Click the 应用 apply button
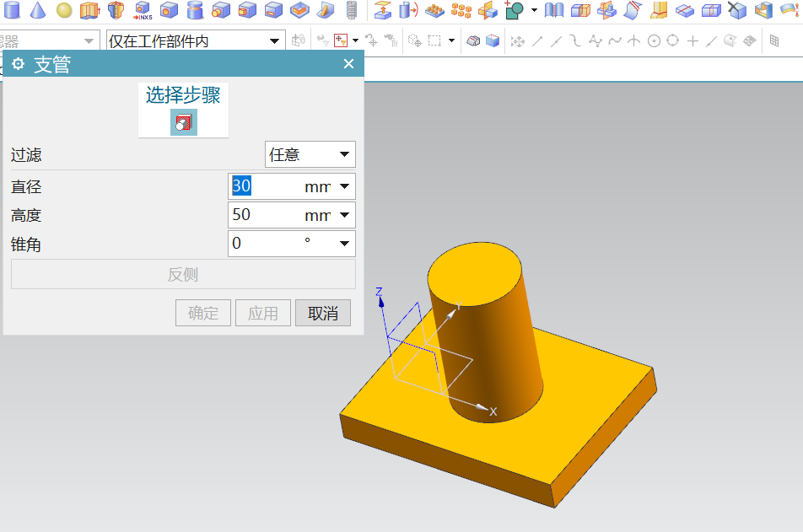The width and height of the screenshot is (803, 532). 262,313
